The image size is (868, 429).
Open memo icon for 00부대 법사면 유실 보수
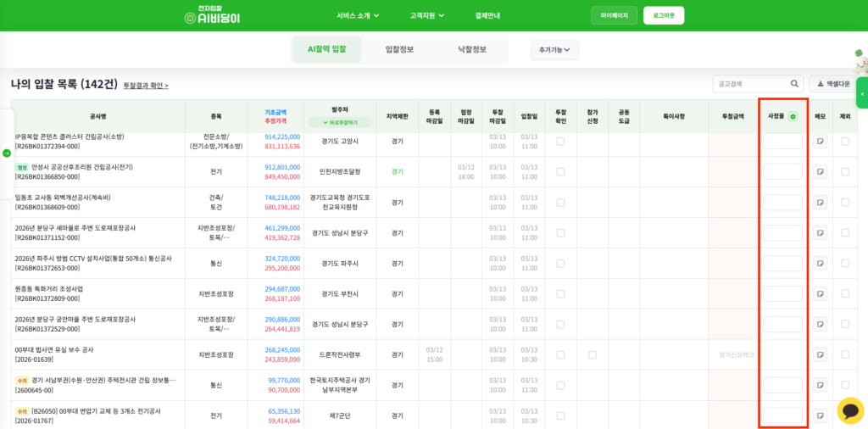click(820, 355)
